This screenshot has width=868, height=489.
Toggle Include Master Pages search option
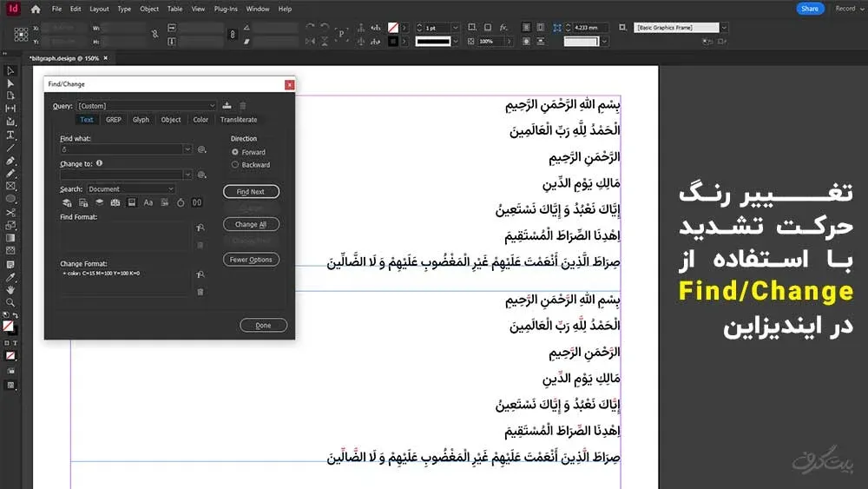click(x=115, y=202)
